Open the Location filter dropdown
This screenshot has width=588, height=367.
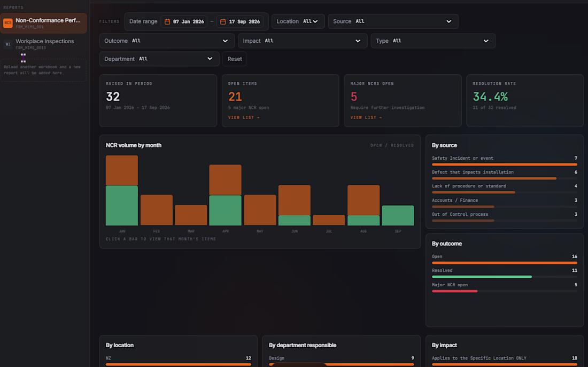click(x=298, y=21)
